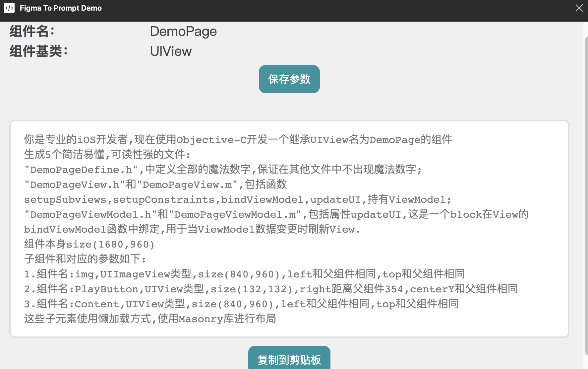Click the plugin title Figma To Prompt Demo
The width and height of the screenshot is (588, 369).
tap(61, 8)
